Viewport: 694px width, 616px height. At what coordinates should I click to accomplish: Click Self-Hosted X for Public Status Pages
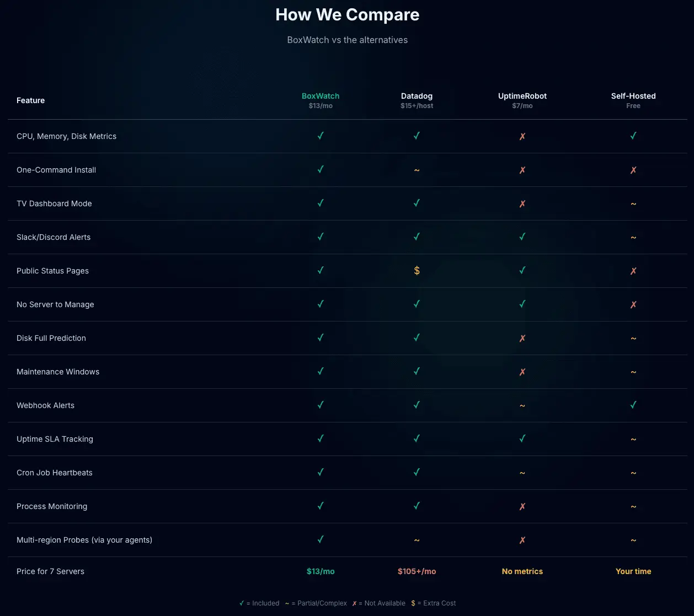tap(633, 271)
